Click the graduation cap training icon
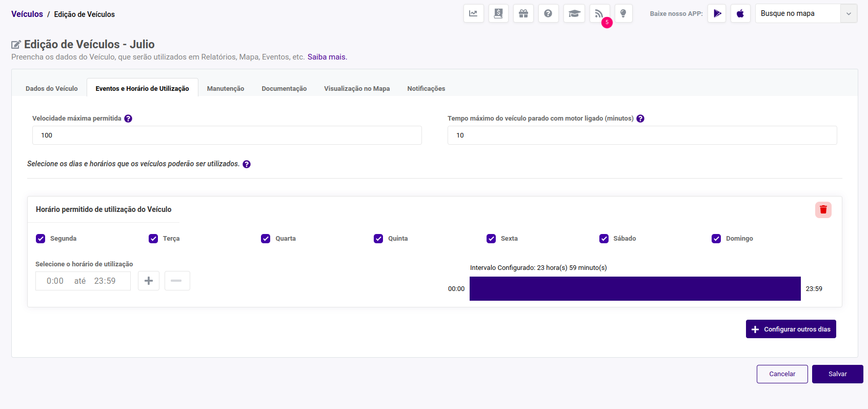This screenshot has height=409, width=868. point(574,14)
